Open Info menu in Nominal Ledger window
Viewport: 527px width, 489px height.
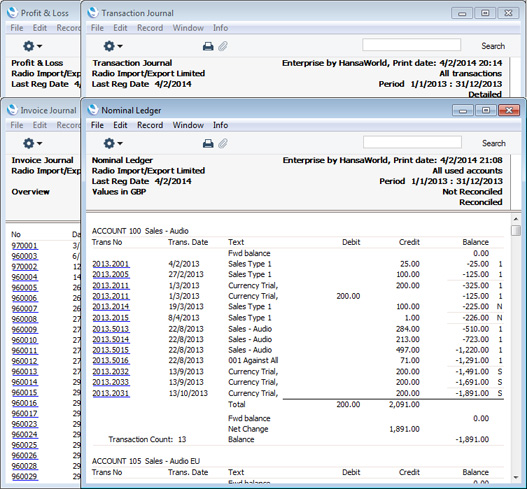pyautogui.click(x=220, y=125)
